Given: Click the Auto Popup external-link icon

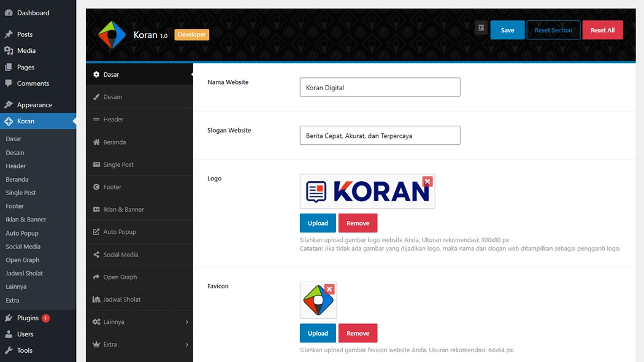Looking at the screenshot, I should click(x=96, y=232).
